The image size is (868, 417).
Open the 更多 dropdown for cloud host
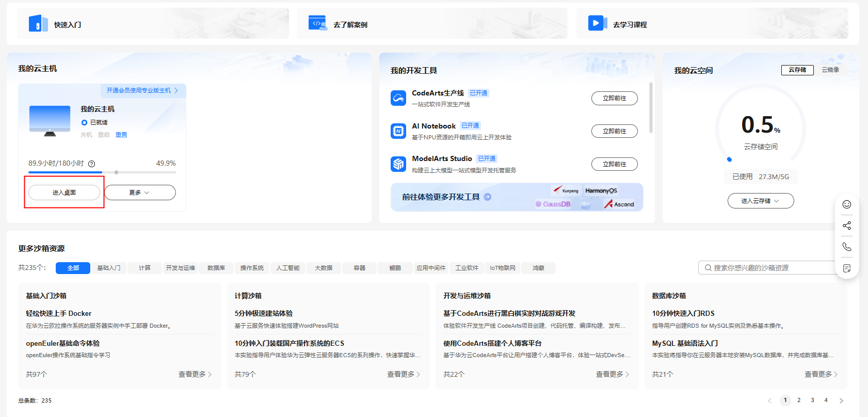[x=140, y=193]
